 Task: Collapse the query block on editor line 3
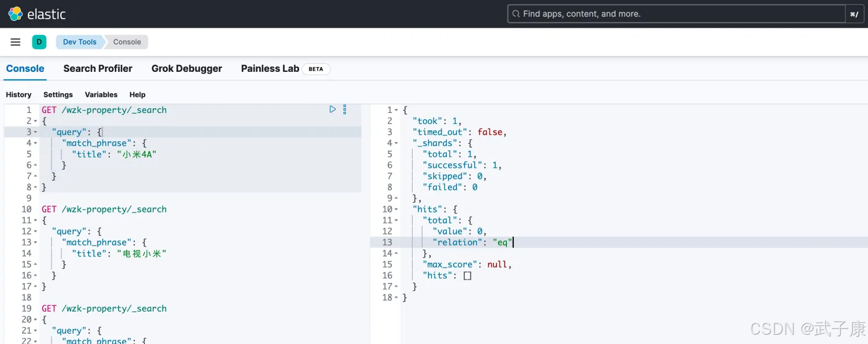pyautogui.click(x=35, y=132)
